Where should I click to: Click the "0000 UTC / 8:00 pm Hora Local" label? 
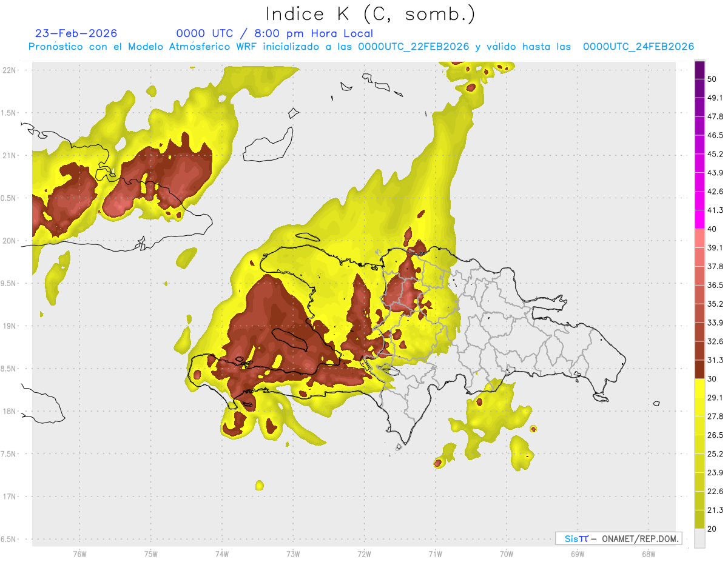(275, 33)
